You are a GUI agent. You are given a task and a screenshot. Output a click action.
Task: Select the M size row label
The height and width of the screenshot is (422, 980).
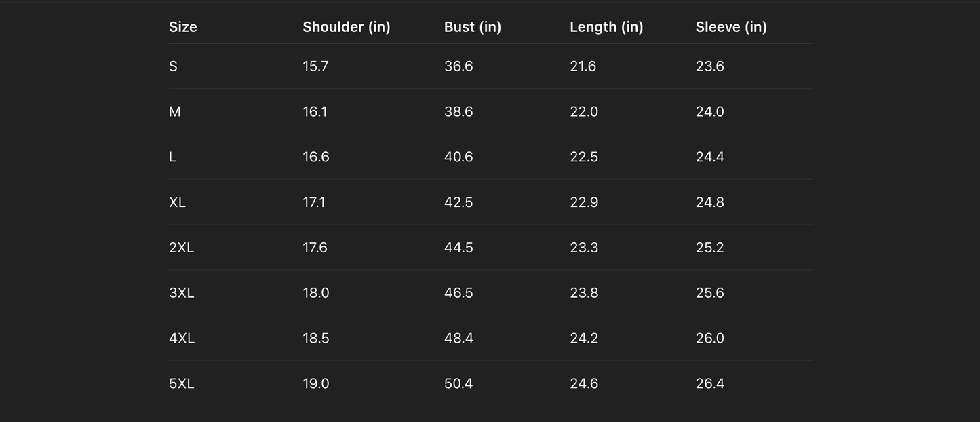pos(175,112)
